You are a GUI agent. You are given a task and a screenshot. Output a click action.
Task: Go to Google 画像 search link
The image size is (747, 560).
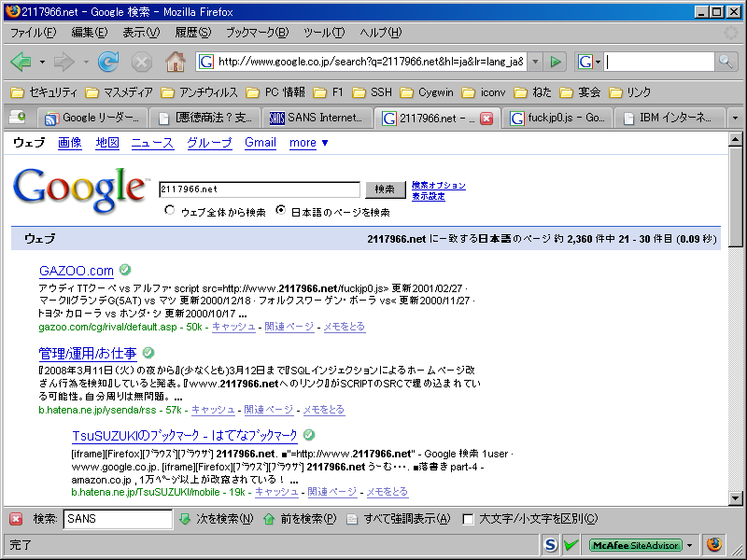point(70,143)
